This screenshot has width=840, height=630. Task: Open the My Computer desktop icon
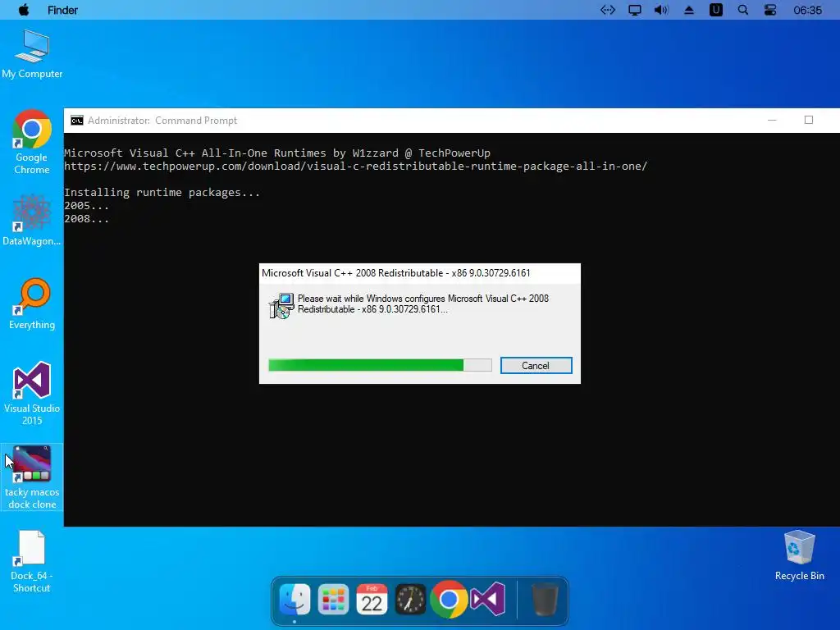[x=32, y=55]
